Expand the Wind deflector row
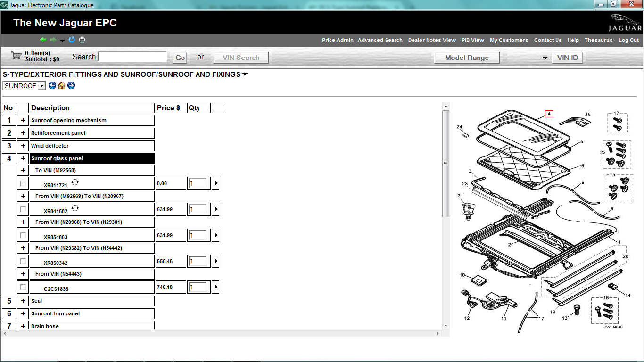The image size is (644, 362). [23, 146]
